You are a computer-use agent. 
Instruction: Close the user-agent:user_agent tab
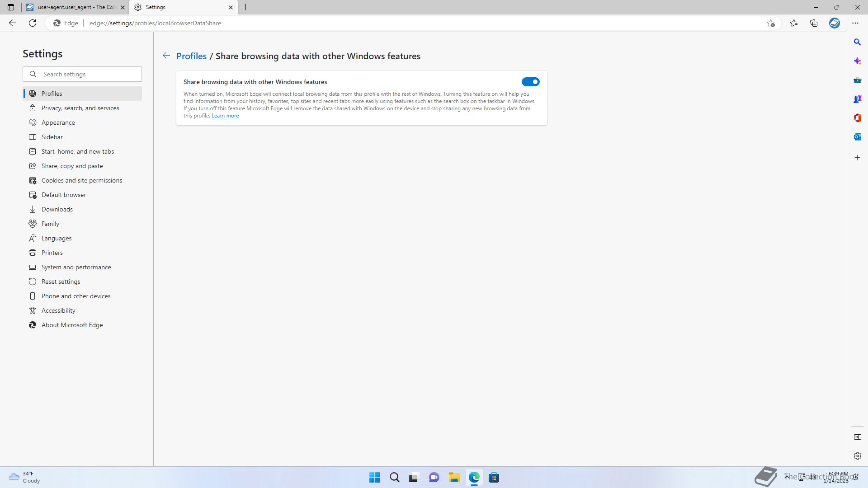pos(123,7)
